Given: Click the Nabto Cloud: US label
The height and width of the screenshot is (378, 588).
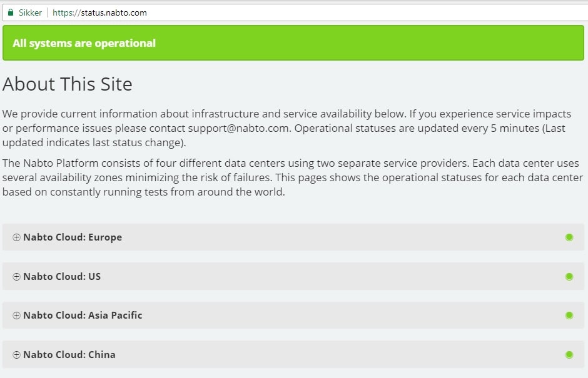Looking at the screenshot, I should [x=62, y=277].
